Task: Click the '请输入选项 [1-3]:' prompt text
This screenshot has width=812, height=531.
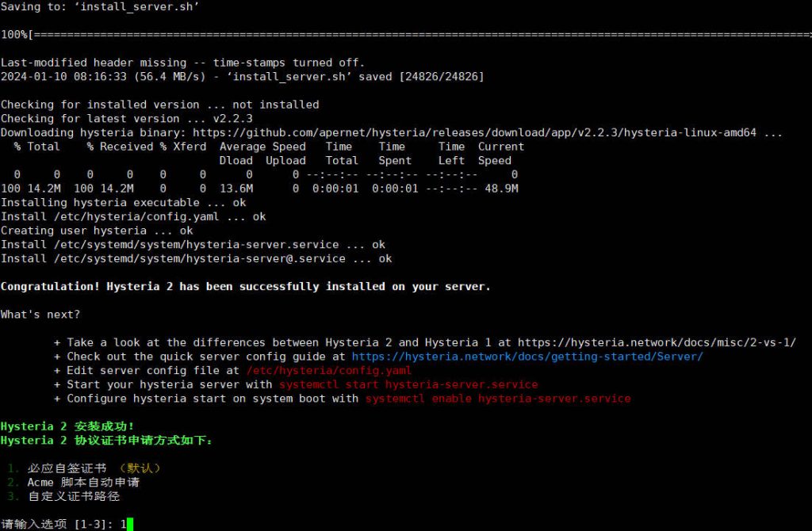Action: (x=57, y=525)
